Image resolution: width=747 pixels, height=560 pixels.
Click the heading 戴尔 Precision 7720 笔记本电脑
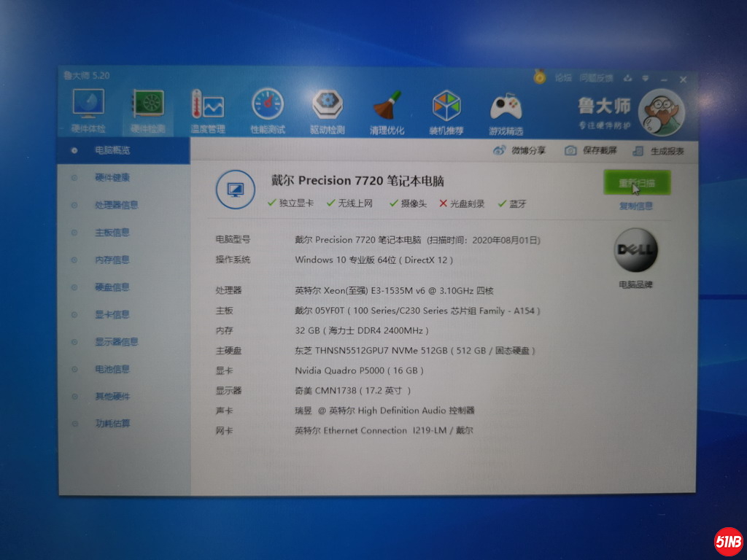(357, 181)
